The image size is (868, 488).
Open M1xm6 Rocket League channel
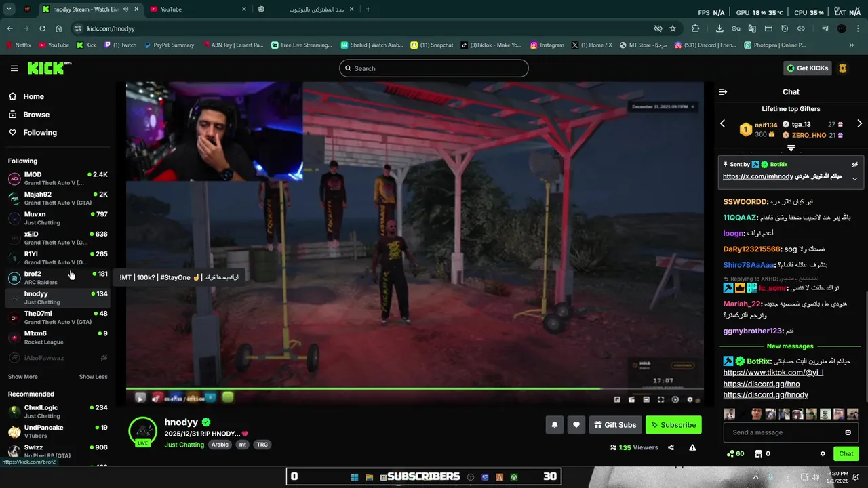pos(58,337)
